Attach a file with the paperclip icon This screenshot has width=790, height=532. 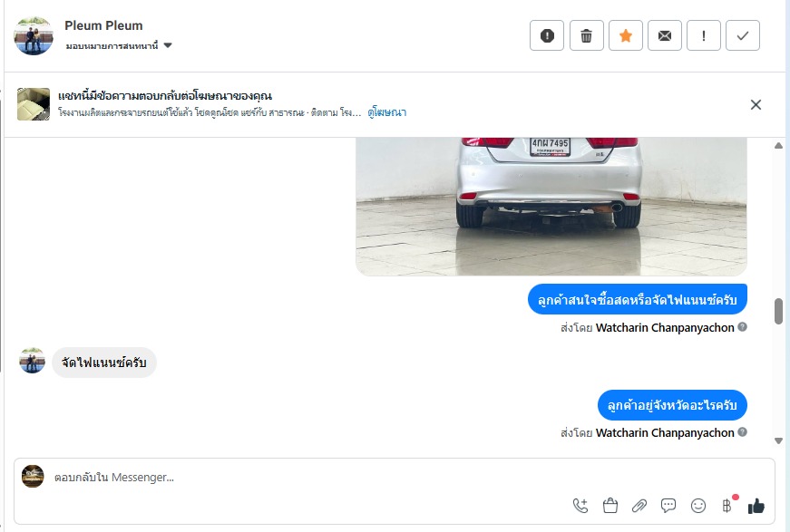tap(639, 506)
